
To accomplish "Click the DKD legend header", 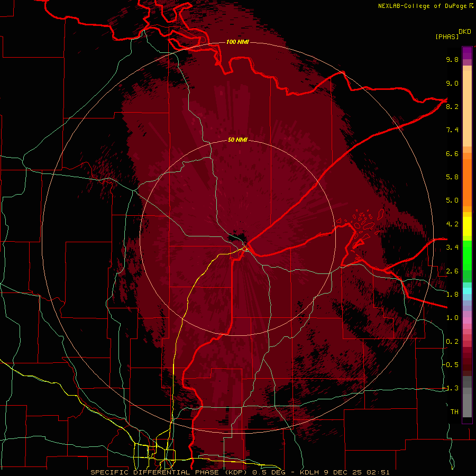I will tap(465, 32).
